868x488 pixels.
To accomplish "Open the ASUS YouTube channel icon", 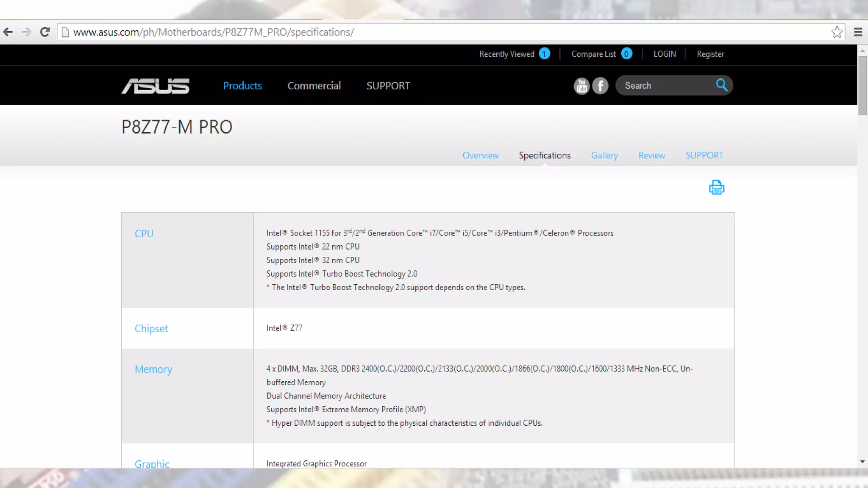I will pyautogui.click(x=581, y=86).
